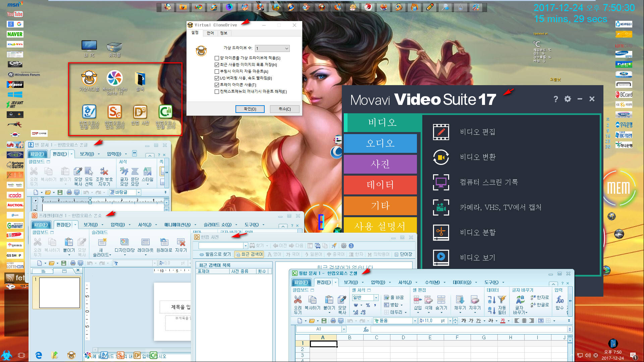Click 확인(O) button in Virtual CloneDrive

click(x=250, y=109)
